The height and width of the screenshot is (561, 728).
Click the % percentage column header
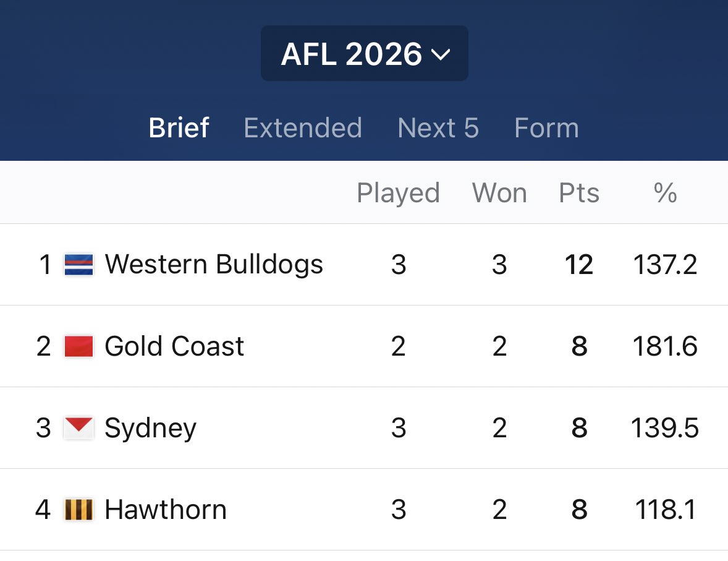click(665, 193)
